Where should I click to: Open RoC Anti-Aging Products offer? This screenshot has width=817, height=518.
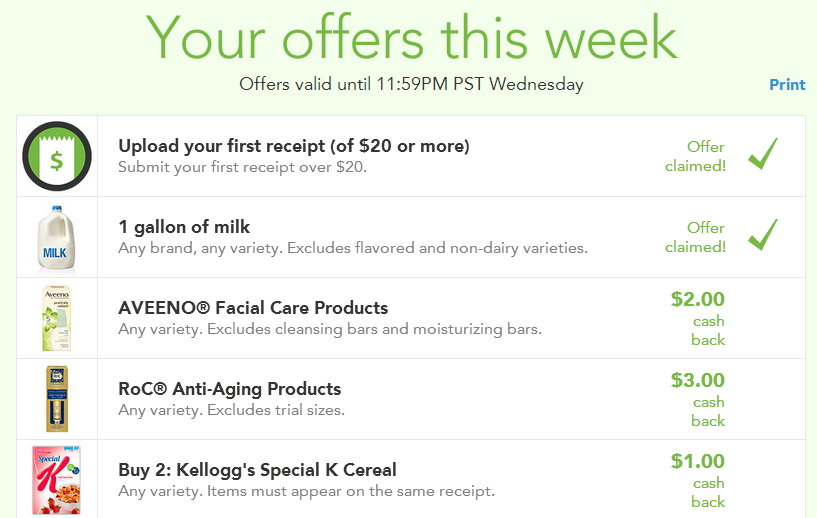229,389
